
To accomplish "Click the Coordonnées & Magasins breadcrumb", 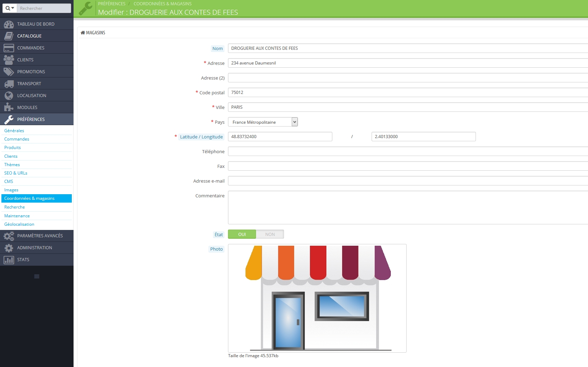I will [x=162, y=4].
